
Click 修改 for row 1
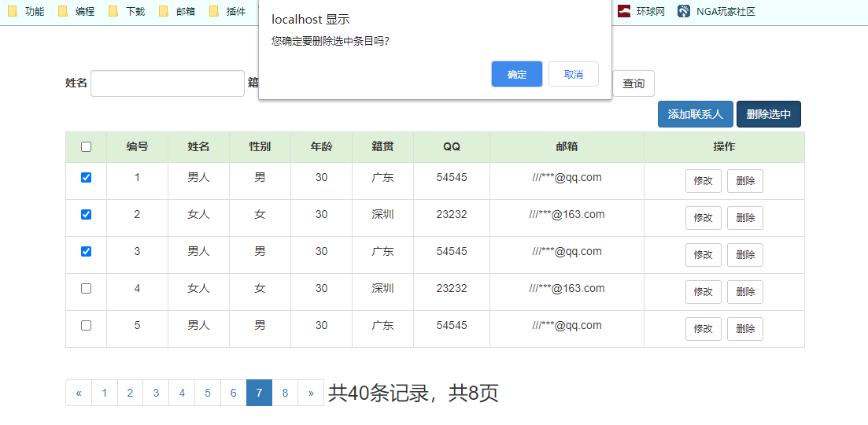click(x=703, y=181)
